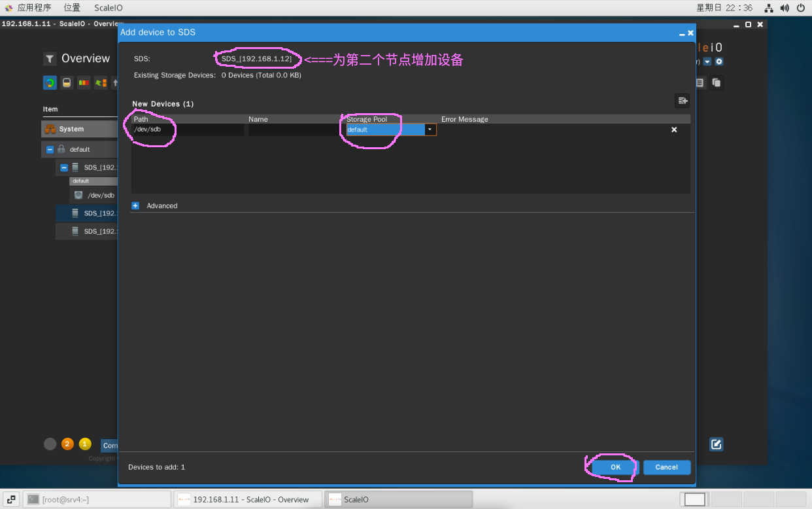
Task: Click the add-row icon above the New Devices table
Action: click(683, 100)
